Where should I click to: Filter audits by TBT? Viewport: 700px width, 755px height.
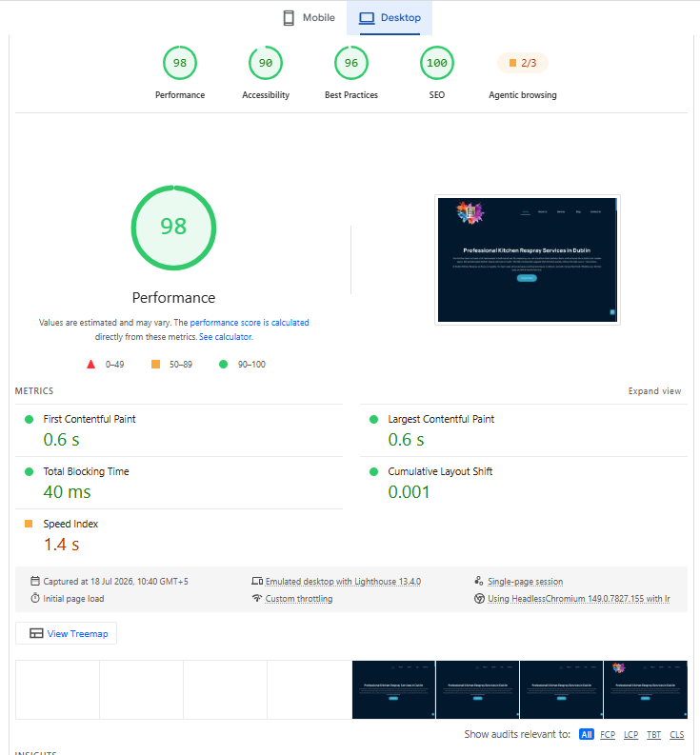point(653,735)
